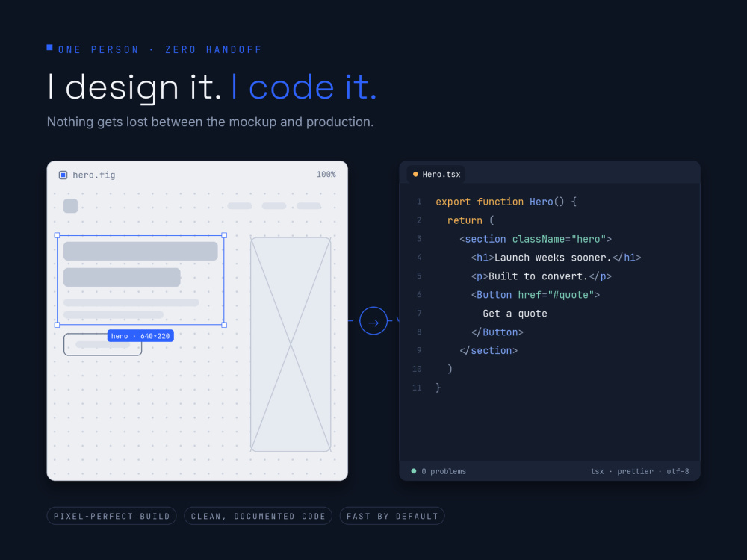
Task: Click the CLEAN, DOCUMENTED CODE pill
Action: [x=258, y=516]
